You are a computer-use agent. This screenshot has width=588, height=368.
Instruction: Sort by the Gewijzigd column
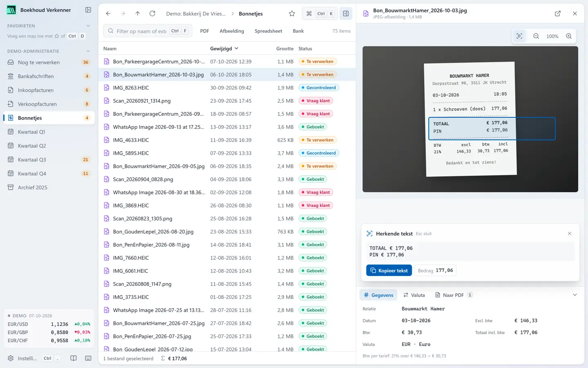click(x=224, y=48)
